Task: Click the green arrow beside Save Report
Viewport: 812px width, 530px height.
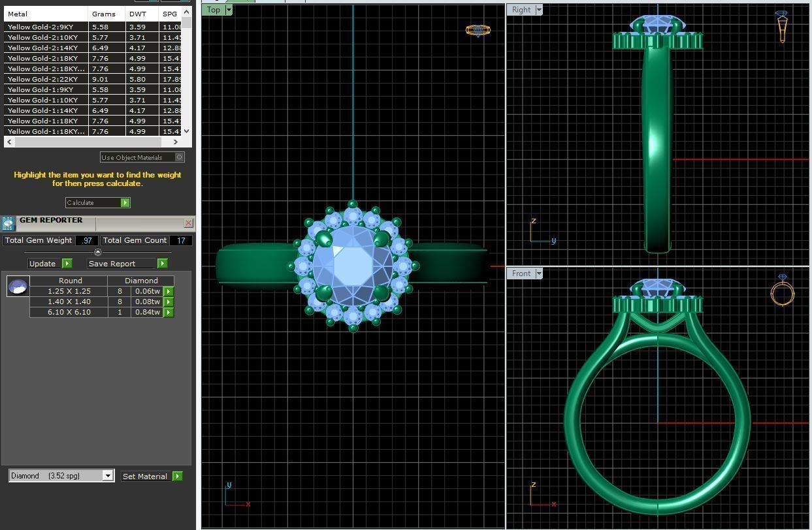Action: 162,264
